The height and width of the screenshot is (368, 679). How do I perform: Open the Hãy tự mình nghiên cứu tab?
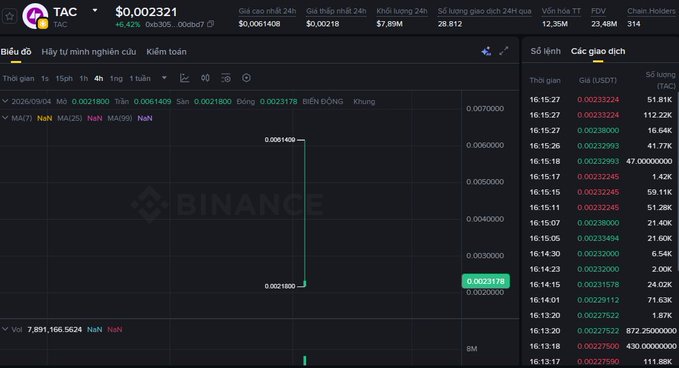(x=89, y=52)
